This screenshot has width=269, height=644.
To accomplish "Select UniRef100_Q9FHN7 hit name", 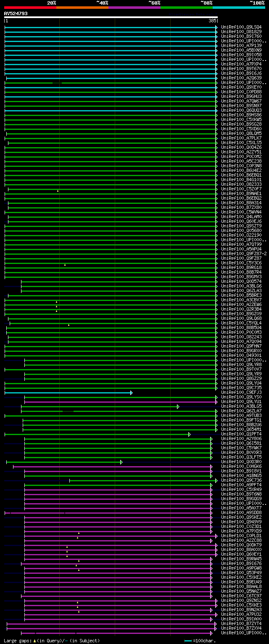I will (x=241, y=346).
